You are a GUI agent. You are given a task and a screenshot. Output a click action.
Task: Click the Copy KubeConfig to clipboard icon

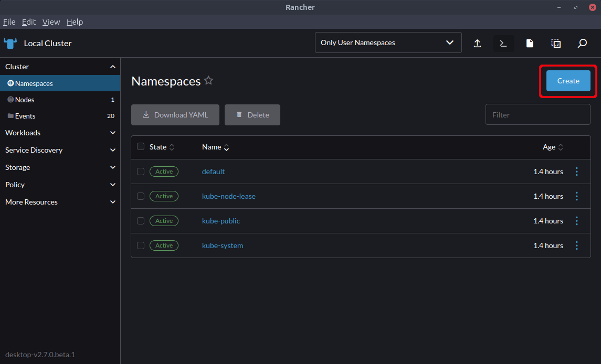pyautogui.click(x=556, y=43)
